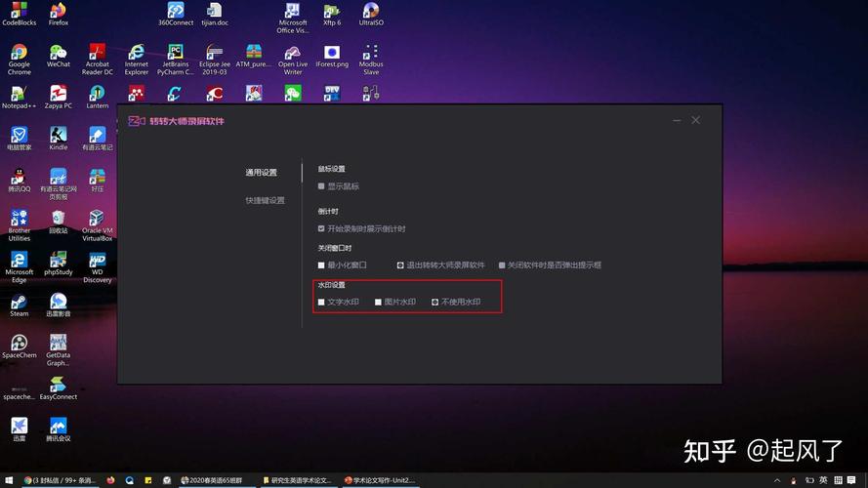Open Oracle VM VirtualBox shortcut
The image size is (868, 488).
pos(98,225)
